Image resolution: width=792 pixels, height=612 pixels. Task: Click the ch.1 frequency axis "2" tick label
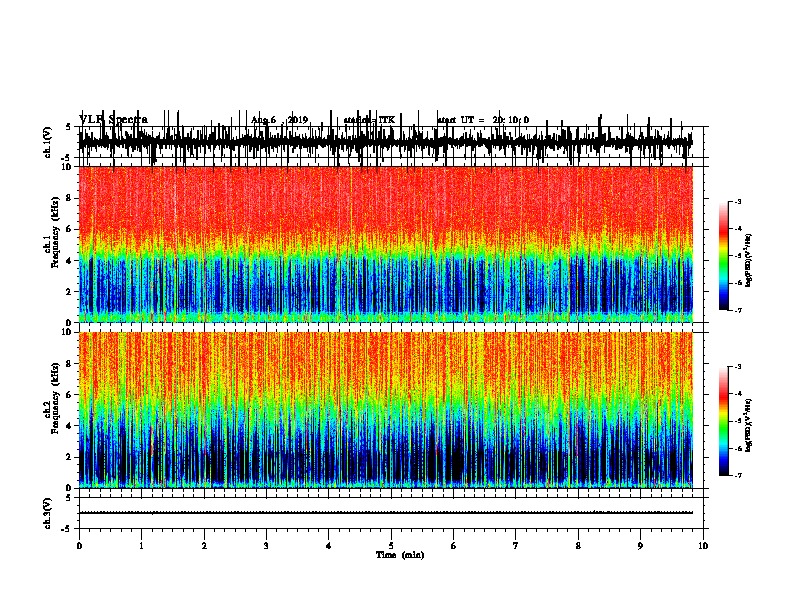tap(70, 292)
